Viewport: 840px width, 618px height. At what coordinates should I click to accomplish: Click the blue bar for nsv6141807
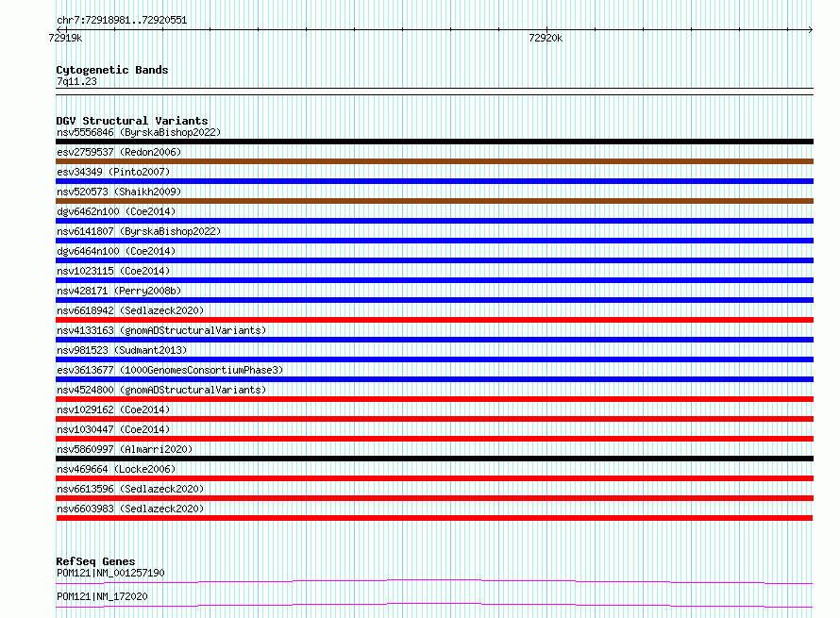pos(434,241)
